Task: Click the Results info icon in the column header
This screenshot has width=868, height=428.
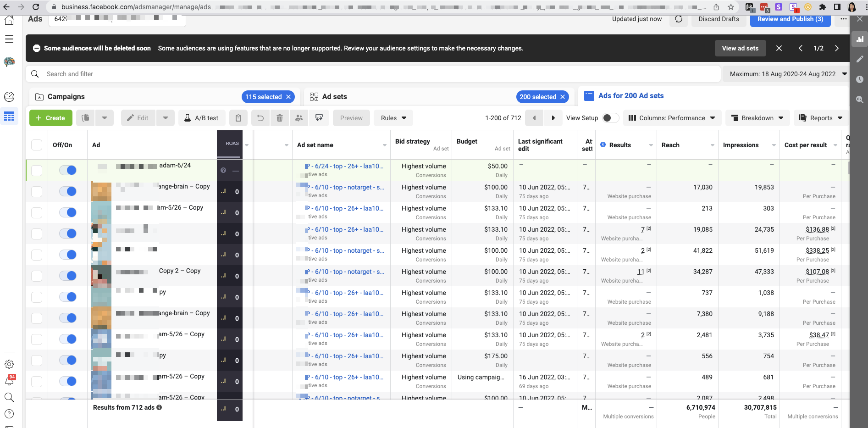Action: 603,145
